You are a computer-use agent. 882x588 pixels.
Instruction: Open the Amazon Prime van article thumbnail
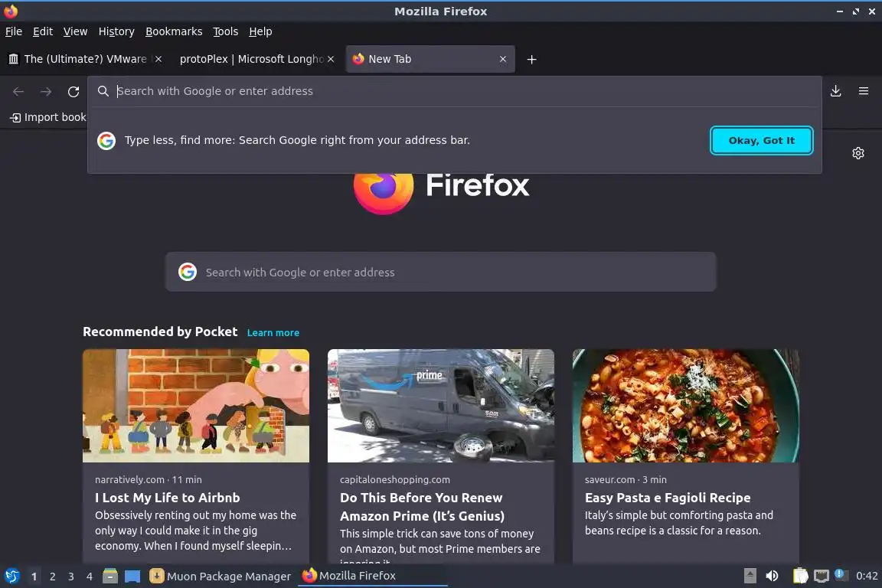(x=440, y=406)
